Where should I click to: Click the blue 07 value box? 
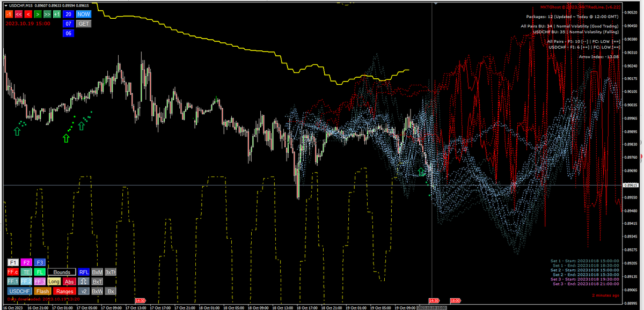pos(68,24)
